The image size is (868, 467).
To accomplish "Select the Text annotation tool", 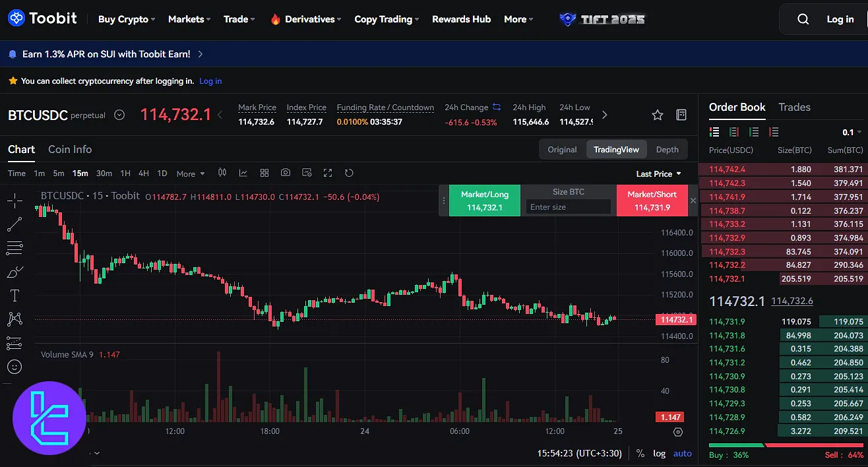I will (x=15, y=296).
